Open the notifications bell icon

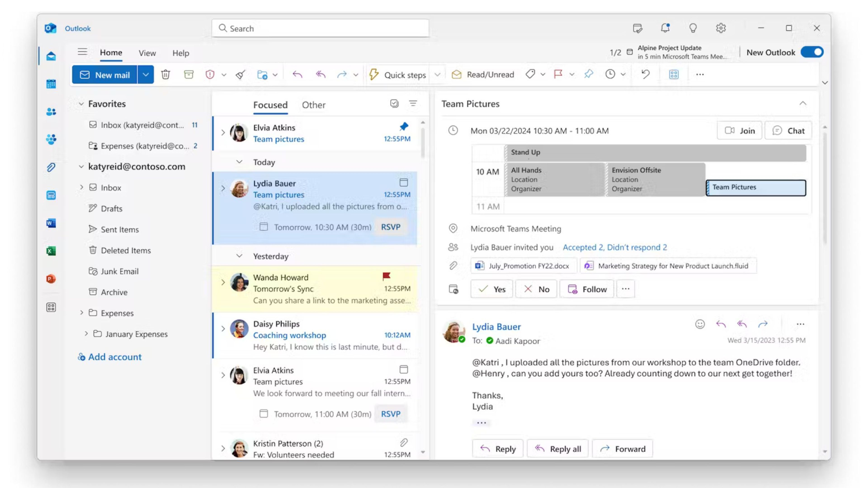pyautogui.click(x=665, y=28)
